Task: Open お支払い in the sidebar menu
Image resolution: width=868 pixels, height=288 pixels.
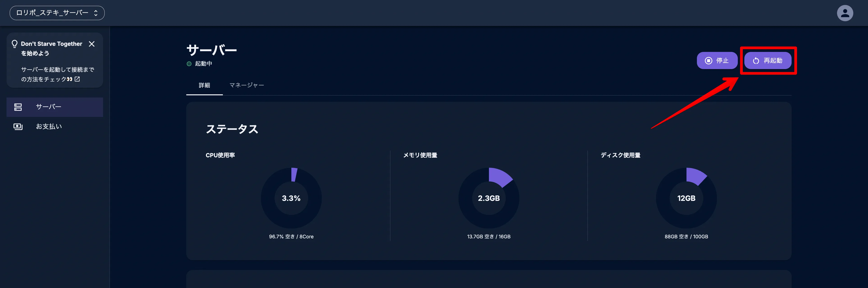Action: point(49,126)
